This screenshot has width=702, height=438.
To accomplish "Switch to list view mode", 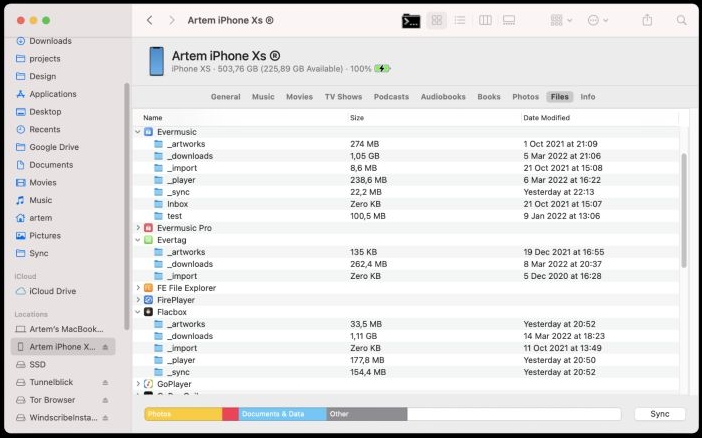I will click(460, 20).
